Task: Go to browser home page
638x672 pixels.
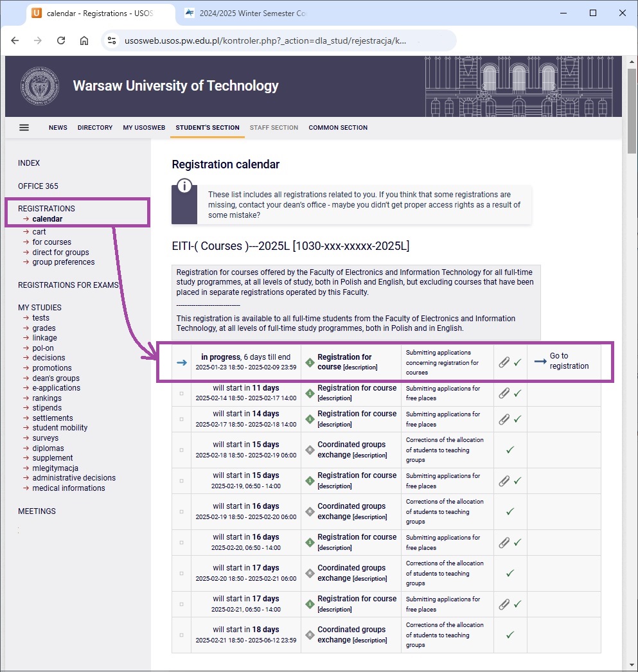Action: point(84,40)
